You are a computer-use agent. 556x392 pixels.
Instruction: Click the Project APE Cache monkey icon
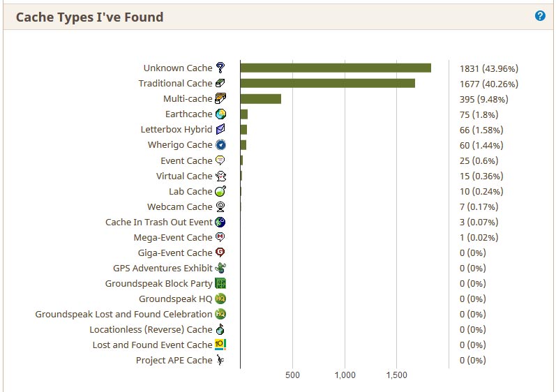pyautogui.click(x=220, y=360)
